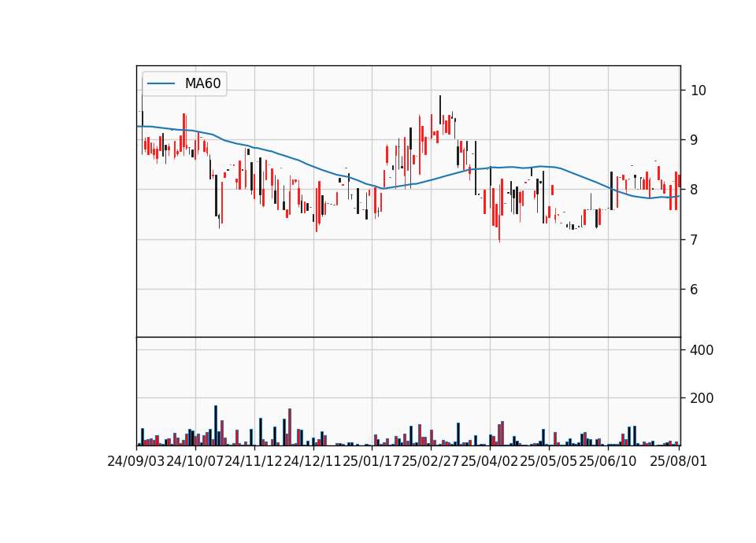The image size is (756, 543).
Task: Click the date label 25/01/17
Action: pyautogui.click(x=372, y=461)
